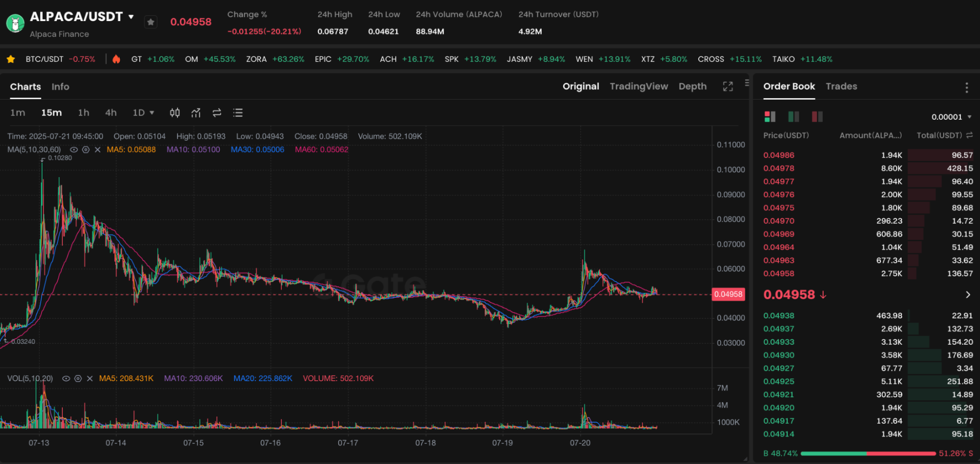This screenshot has width=980, height=464.
Task: Add ALPACA/USDT to favorites with the star
Action: [151, 22]
